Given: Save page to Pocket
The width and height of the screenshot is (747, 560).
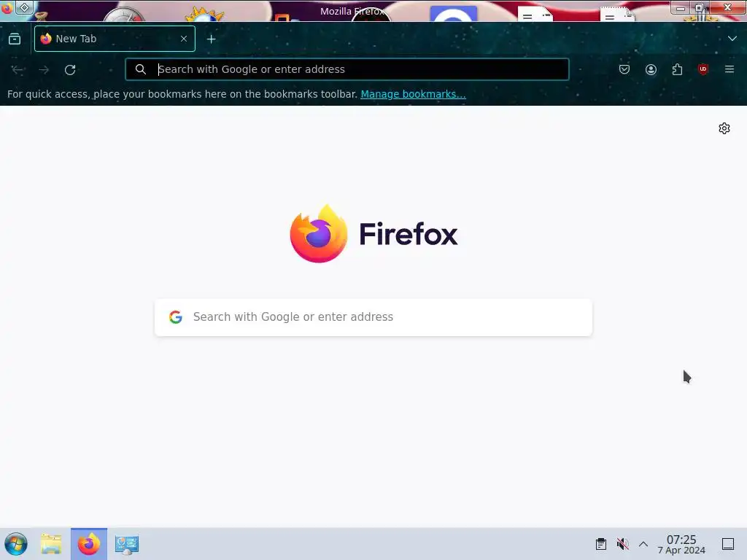Looking at the screenshot, I should coord(624,69).
